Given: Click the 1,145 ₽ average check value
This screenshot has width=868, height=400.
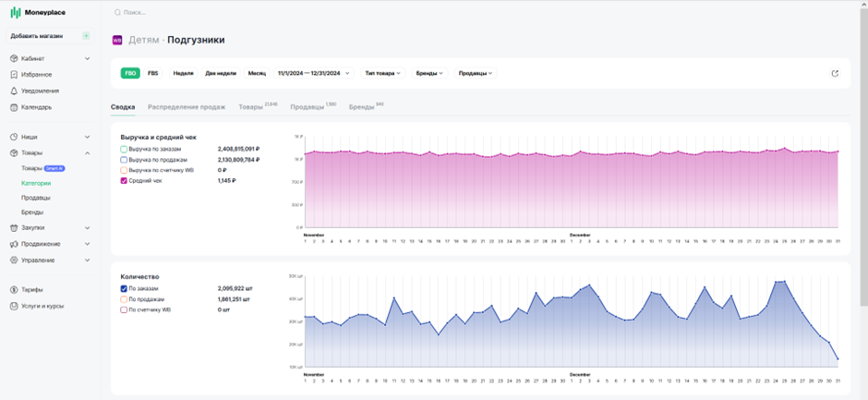Looking at the screenshot, I should (227, 181).
